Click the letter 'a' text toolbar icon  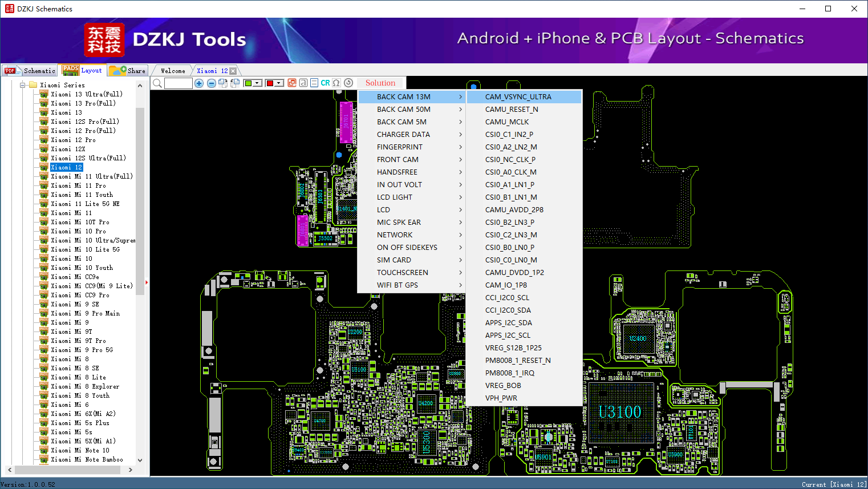[303, 83]
